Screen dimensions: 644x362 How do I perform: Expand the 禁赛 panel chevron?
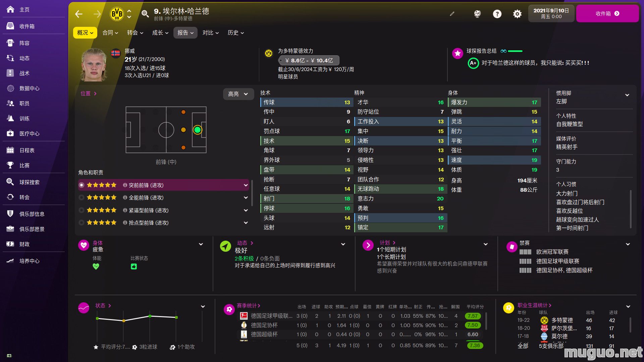point(628,244)
